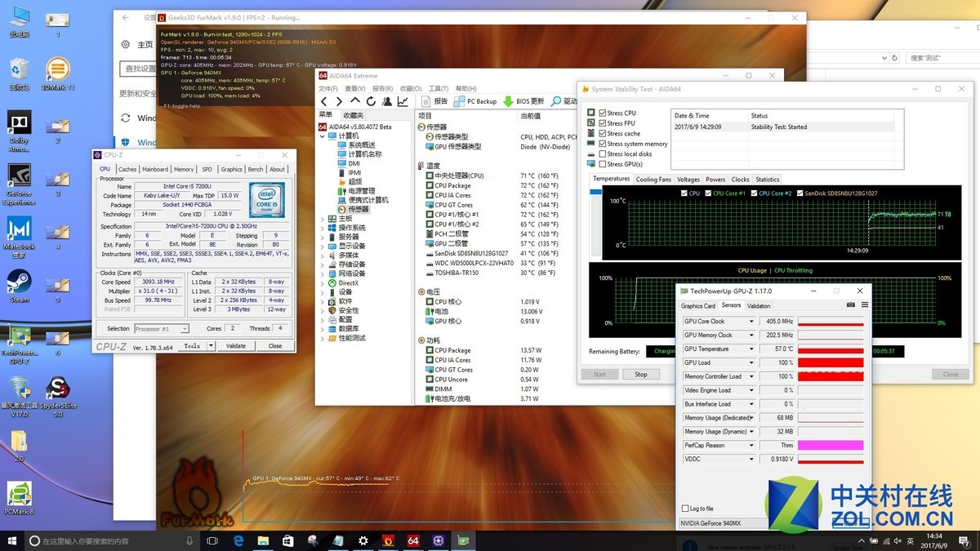This screenshot has height=551, width=980.
Task: Click the Edge browser taskbar icon
Action: 239,540
